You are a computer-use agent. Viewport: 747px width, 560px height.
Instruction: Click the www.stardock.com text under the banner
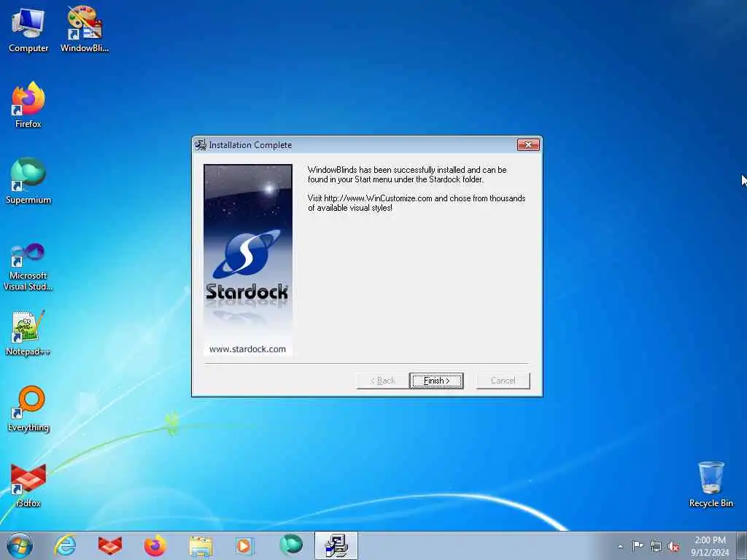pyautogui.click(x=248, y=349)
